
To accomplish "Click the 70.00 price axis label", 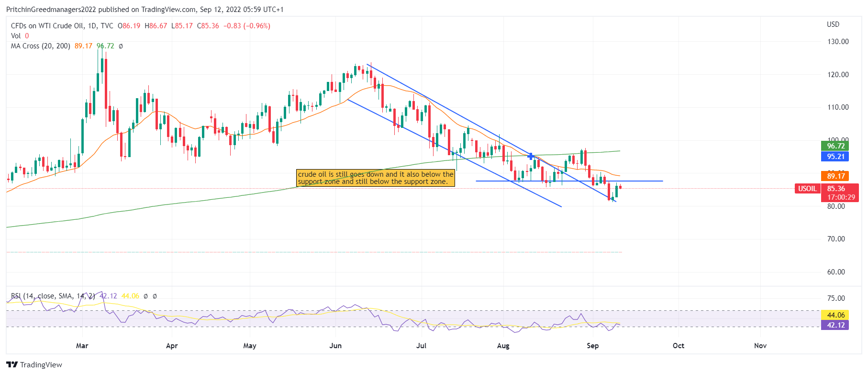I will 836,239.
